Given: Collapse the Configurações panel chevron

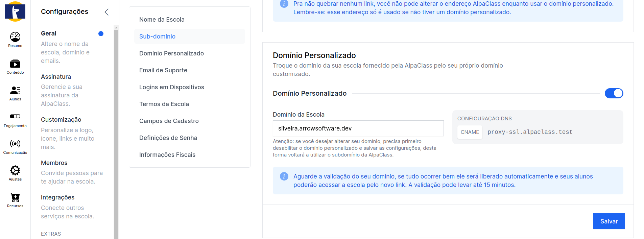Looking at the screenshot, I should [106, 12].
